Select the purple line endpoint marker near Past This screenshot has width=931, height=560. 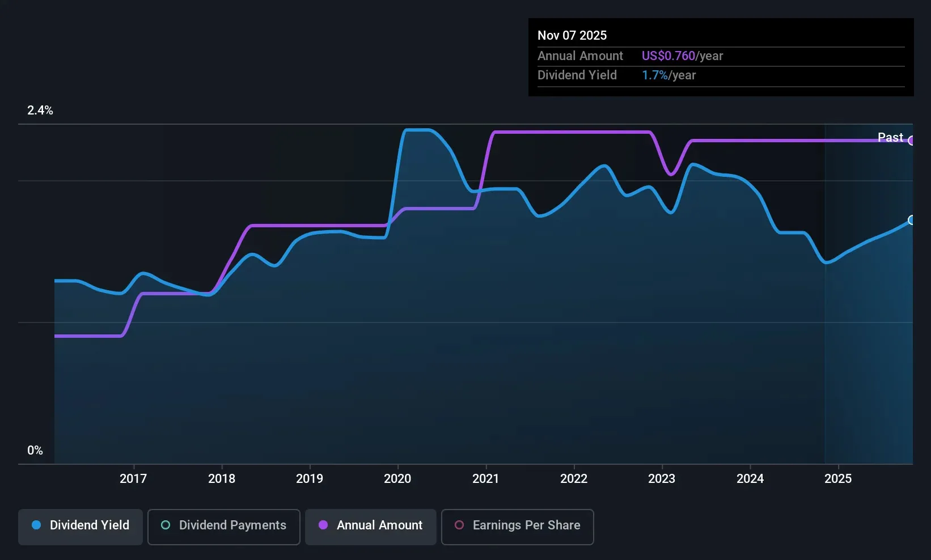(911, 141)
